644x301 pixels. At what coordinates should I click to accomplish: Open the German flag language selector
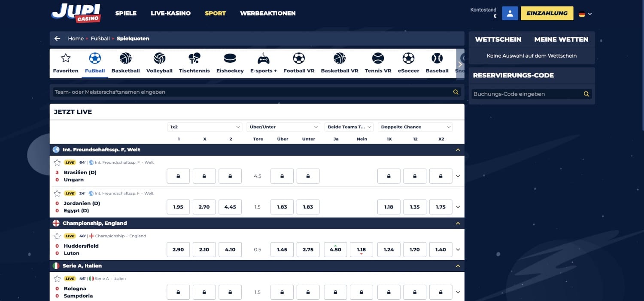click(x=585, y=14)
